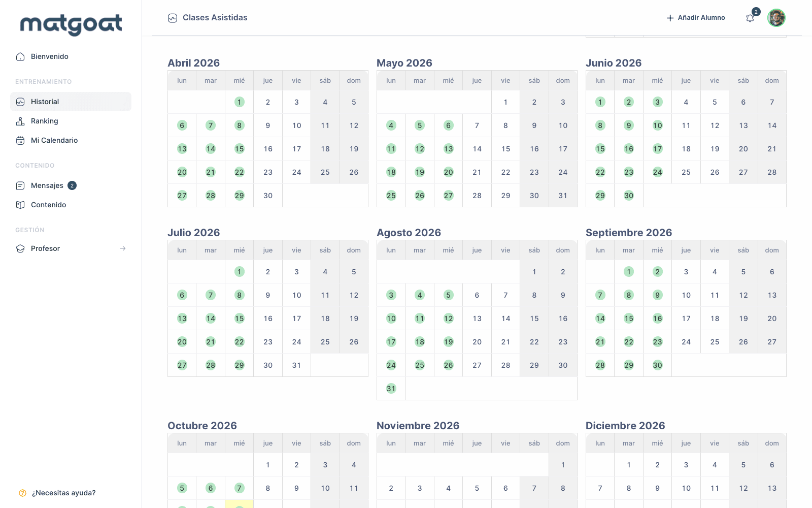812x508 pixels.
Task: Click the Mensajes message icon
Action: [20, 185]
